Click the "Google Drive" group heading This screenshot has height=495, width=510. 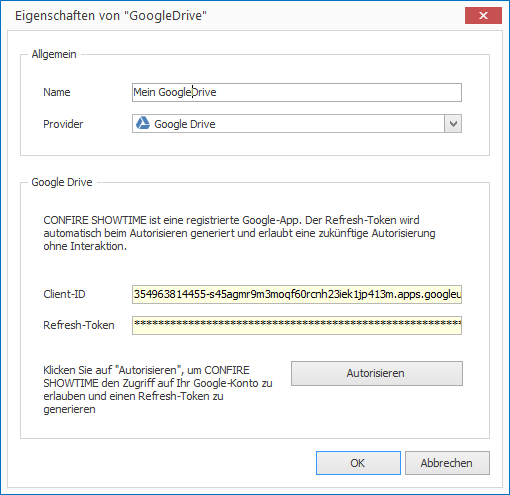(62, 182)
